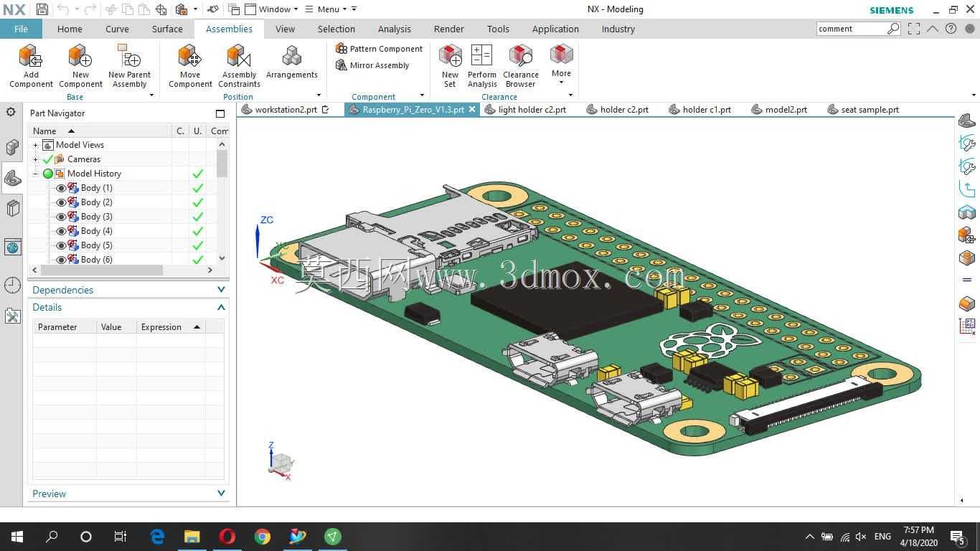Hide Body (2) using eye icon
This screenshot has height=551, width=980.
coord(61,202)
